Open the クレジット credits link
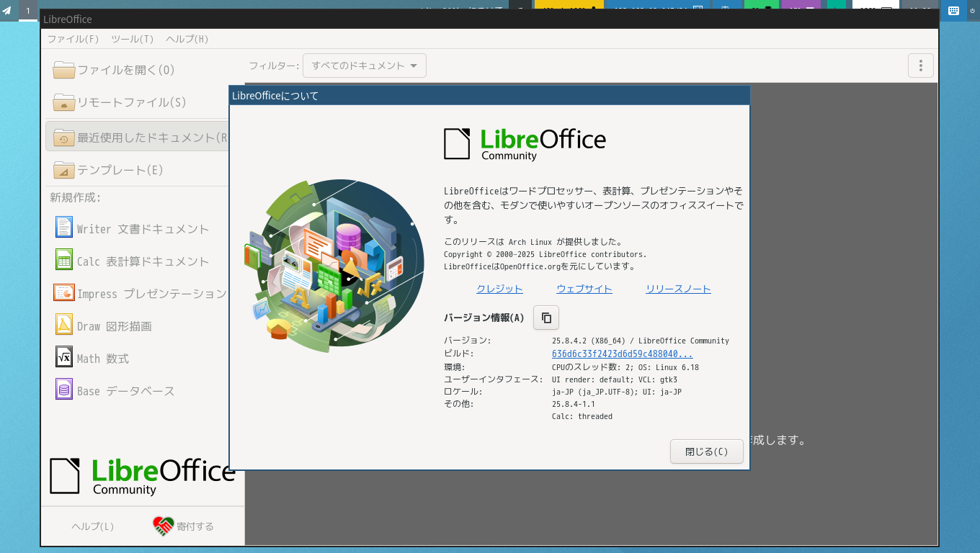The width and height of the screenshot is (980, 553). (x=499, y=289)
